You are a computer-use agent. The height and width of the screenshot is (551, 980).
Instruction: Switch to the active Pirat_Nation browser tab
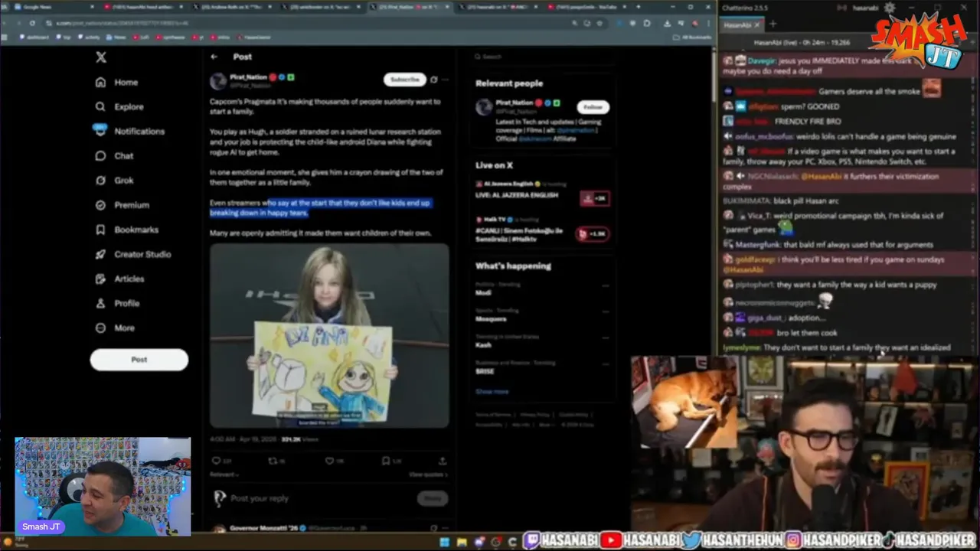410,7
